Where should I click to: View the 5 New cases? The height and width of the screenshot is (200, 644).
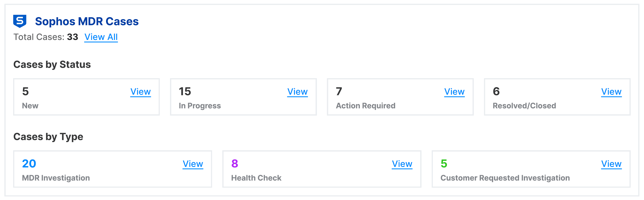[140, 92]
